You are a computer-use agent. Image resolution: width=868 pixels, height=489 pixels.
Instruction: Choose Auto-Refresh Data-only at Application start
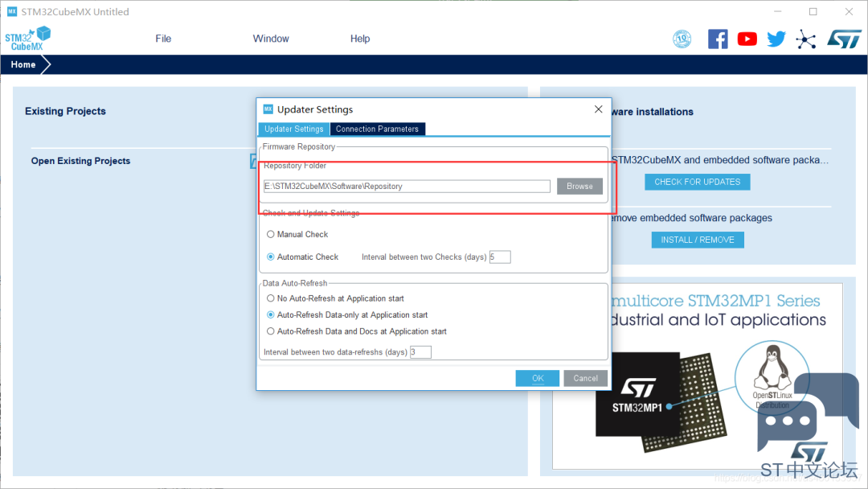coord(271,315)
